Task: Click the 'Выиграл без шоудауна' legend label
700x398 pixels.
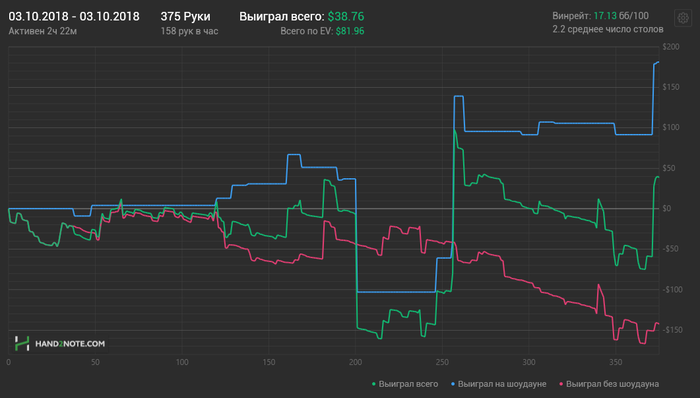Action: [612, 384]
